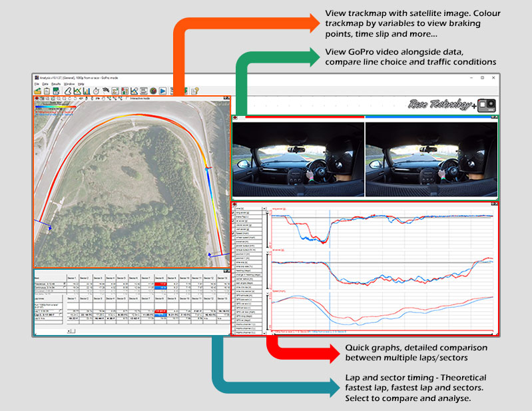Toggle the long accel [g] channel checkbox
This screenshot has height=411, width=532.
click(x=234, y=213)
